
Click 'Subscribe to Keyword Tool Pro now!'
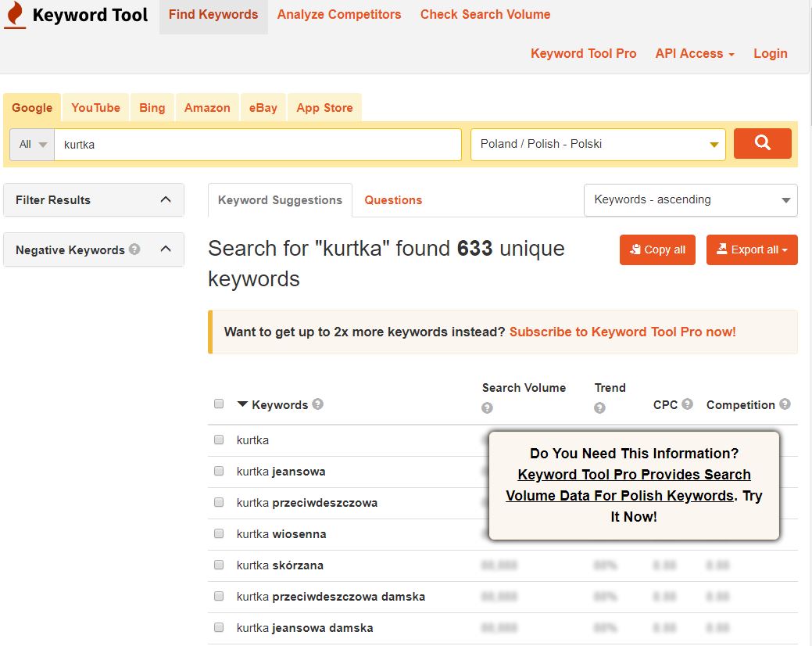click(622, 332)
